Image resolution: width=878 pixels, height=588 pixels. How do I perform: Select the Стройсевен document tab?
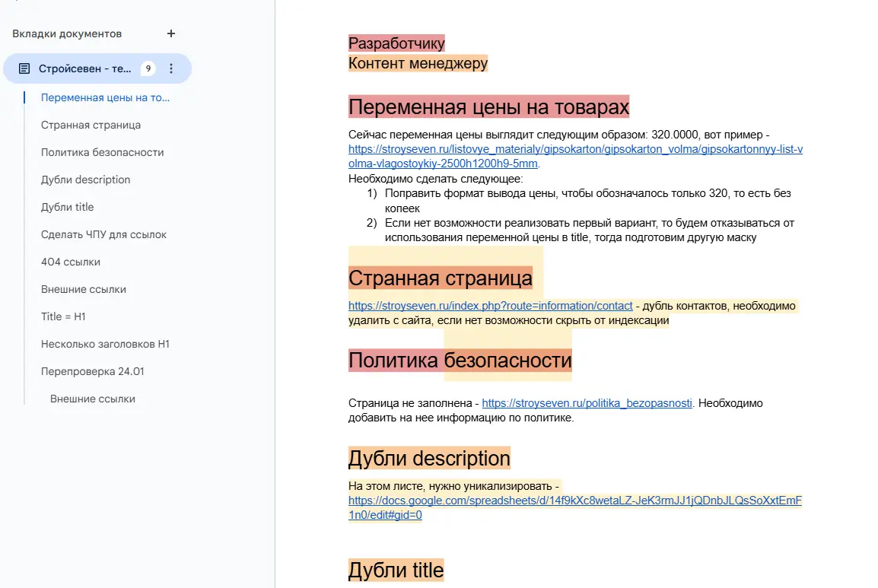point(85,68)
